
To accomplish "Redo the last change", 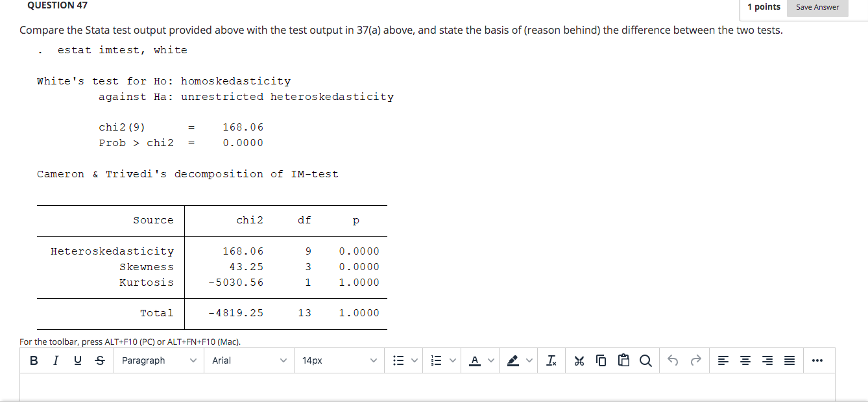I will (x=695, y=360).
